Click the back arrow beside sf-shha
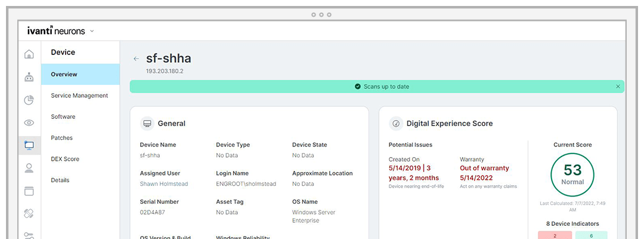The height and width of the screenshot is (239, 644). pos(137,59)
